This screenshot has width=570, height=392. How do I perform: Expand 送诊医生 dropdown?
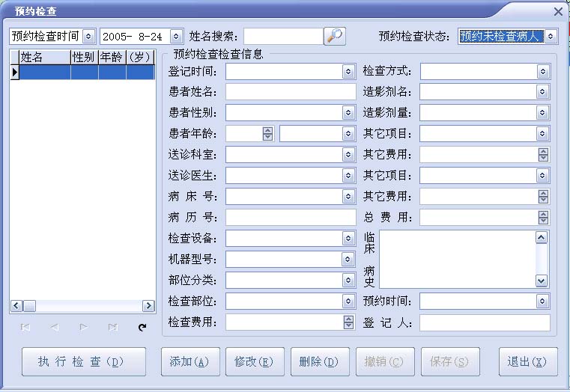coord(348,176)
